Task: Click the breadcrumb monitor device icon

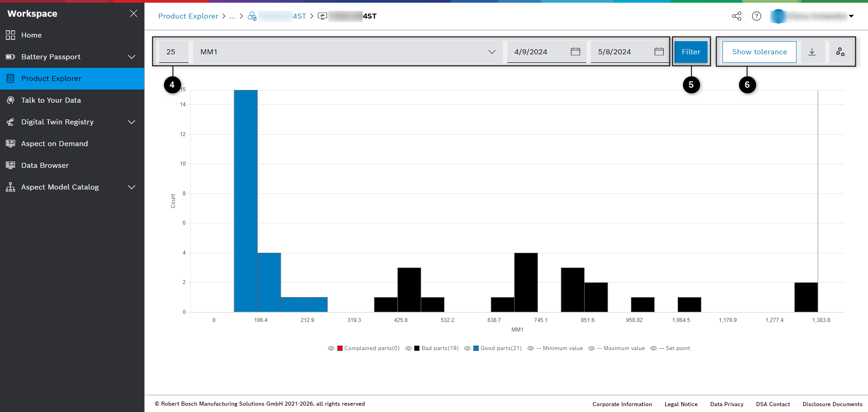Action: [322, 16]
